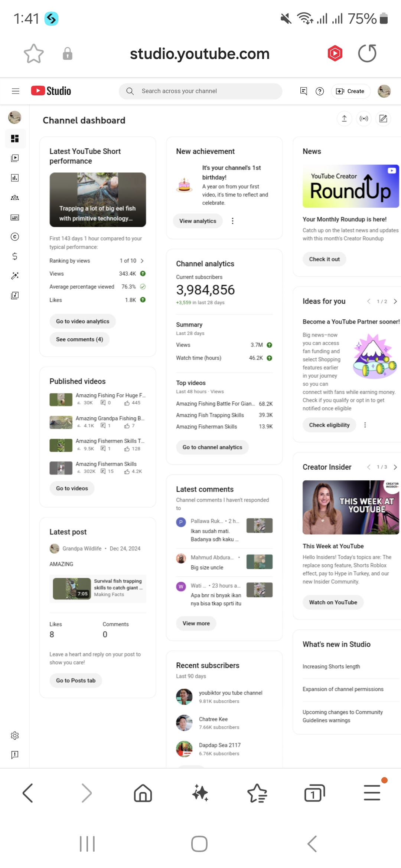Open the browser bookmarks list icon
Screen dimensions: 401x868
(x=257, y=793)
